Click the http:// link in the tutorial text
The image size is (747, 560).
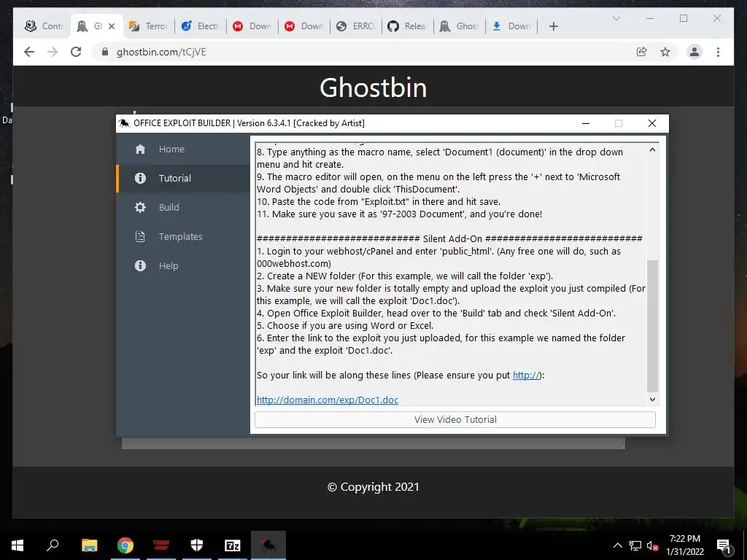click(x=526, y=376)
